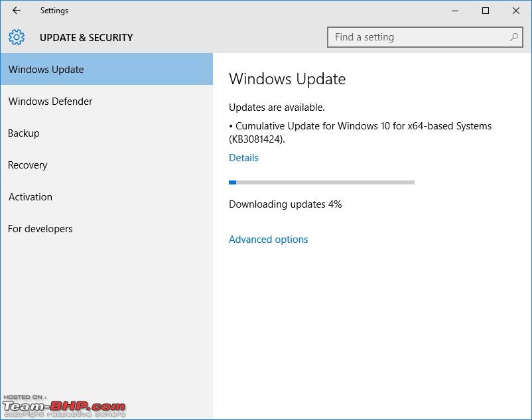Image resolution: width=532 pixels, height=420 pixels.
Task: Click the Windows Update page heading
Action: (287, 79)
